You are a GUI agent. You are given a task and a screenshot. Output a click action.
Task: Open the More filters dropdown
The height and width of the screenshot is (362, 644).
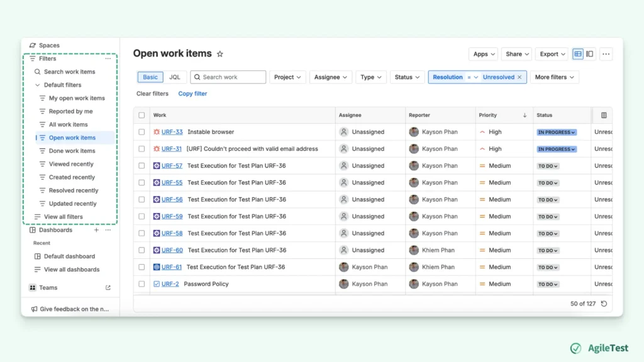point(555,77)
